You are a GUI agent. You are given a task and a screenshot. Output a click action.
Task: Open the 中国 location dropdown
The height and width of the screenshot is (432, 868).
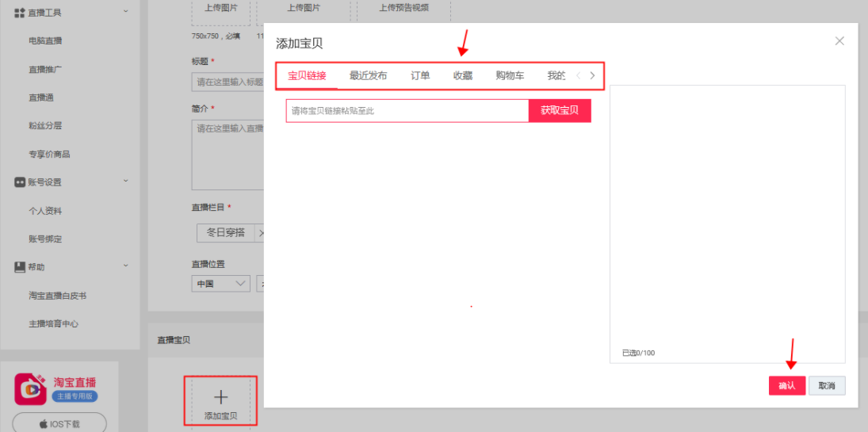(220, 283)
